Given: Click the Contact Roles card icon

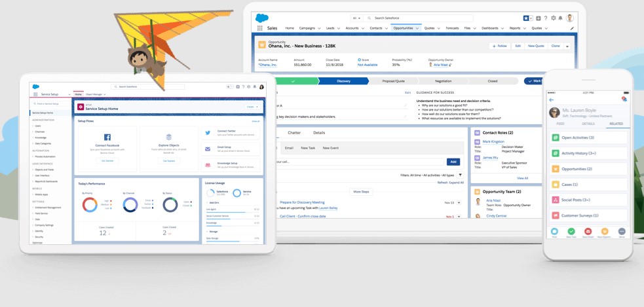Looking at the screenshot, I should coord(477,133).
